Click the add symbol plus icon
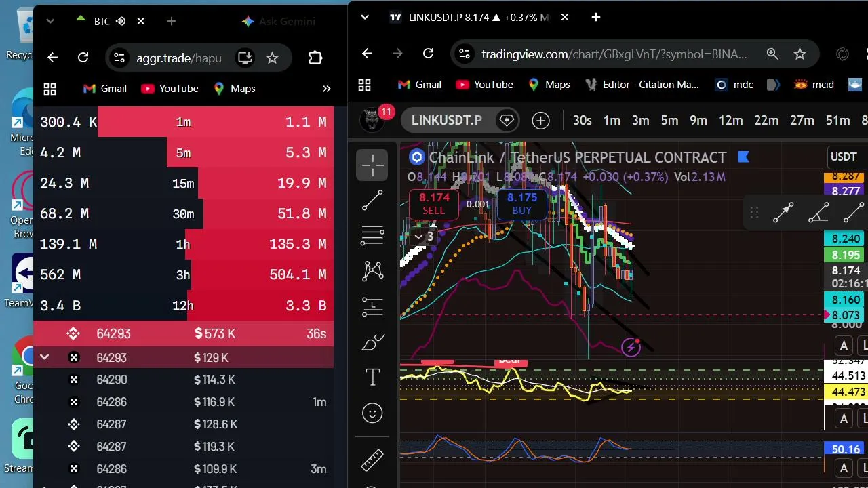 click(540, 121)
